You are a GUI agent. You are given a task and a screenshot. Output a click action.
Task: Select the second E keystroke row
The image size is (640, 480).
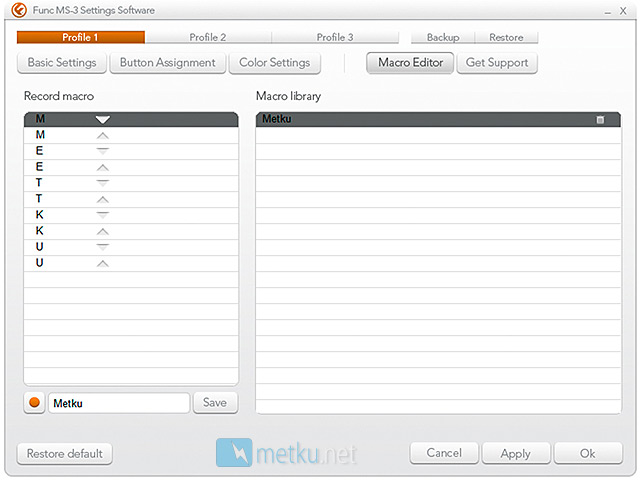click(131, 167)
